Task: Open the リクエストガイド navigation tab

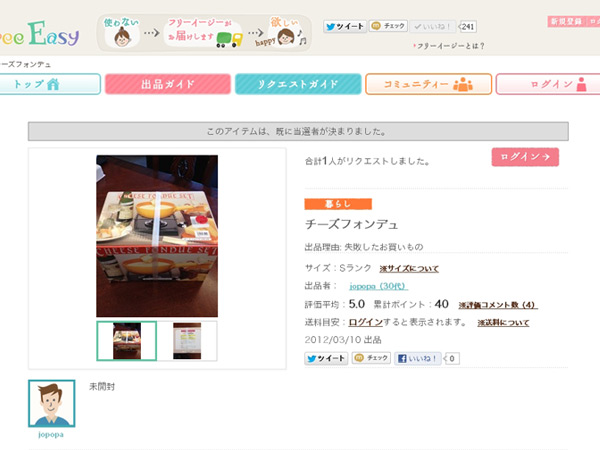Action: click(298, 84)
